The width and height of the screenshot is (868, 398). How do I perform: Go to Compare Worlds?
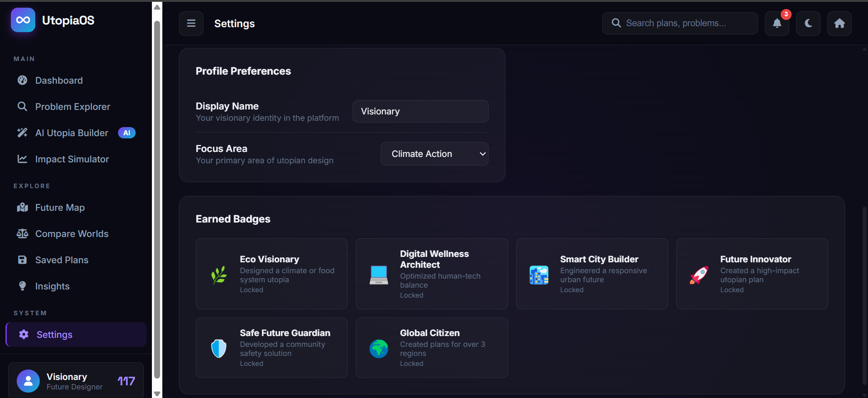click(x=71, y=234)
